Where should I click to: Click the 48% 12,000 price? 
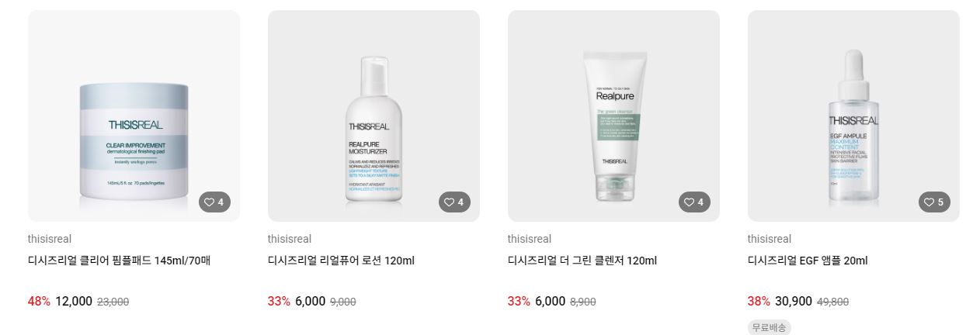pos(60,302)
